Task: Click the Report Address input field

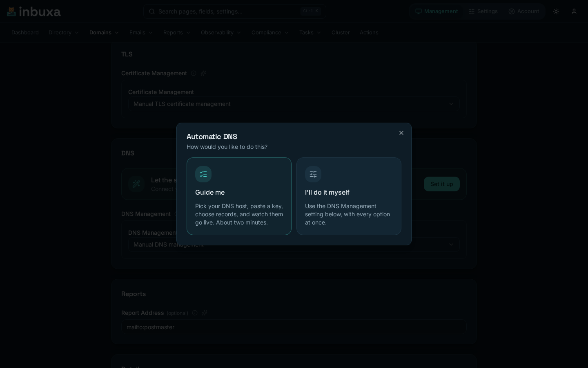Action: tap(294, 327)
